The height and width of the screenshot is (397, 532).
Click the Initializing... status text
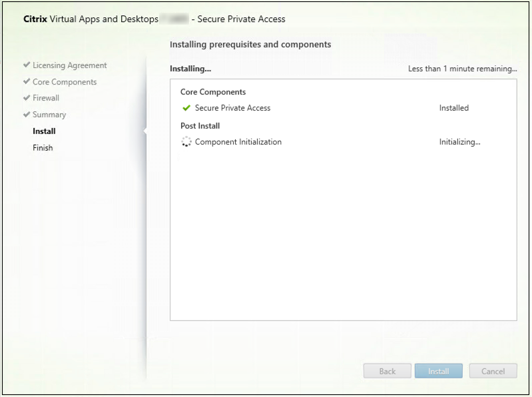459,142
